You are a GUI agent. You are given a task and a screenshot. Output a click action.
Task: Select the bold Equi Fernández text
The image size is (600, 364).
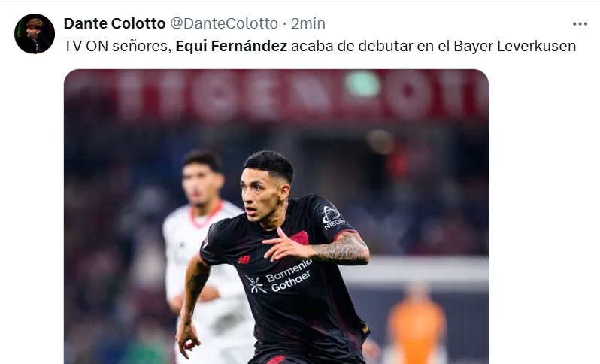click(x=231, y=46)
